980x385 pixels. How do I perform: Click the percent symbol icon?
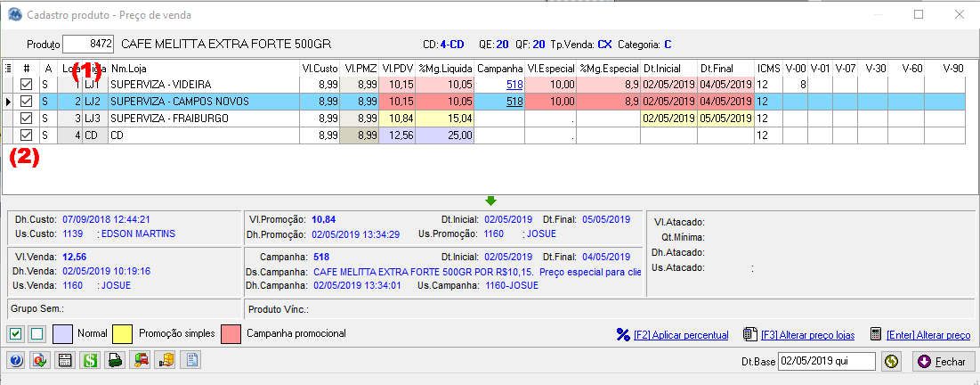(622, 334)
